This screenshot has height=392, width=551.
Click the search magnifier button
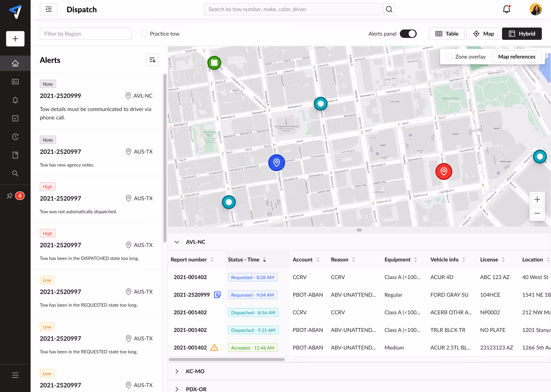coord(389,9)
